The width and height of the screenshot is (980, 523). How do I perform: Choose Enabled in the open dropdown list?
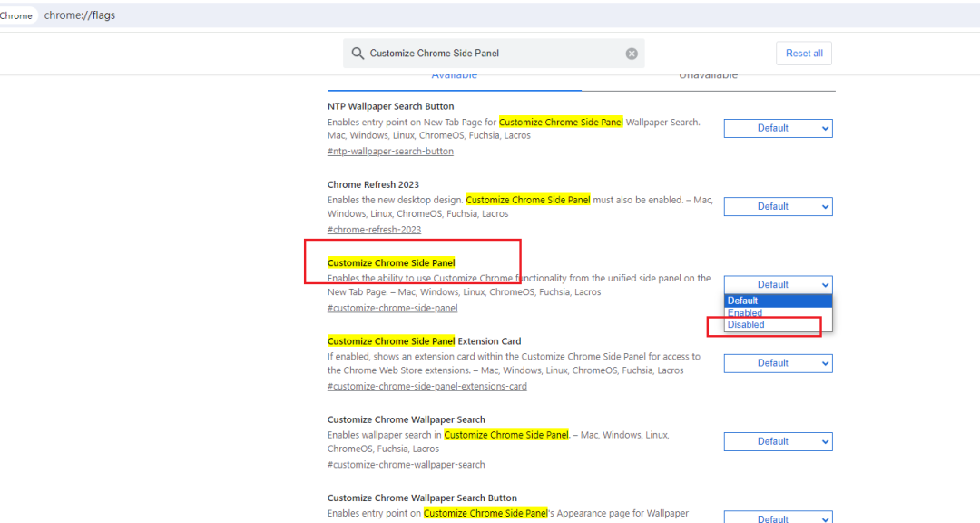point(779,312)
